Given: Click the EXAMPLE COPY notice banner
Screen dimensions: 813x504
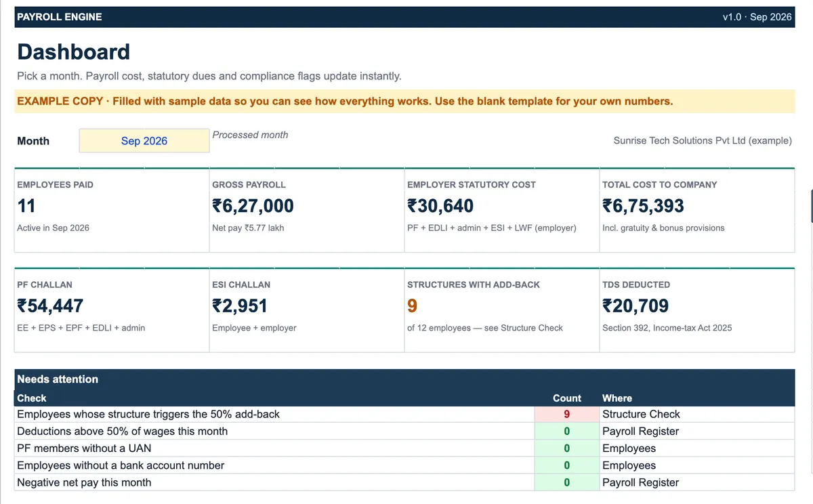Looking at the screenshot, I should pyautogui.click(x=404, y=102).
